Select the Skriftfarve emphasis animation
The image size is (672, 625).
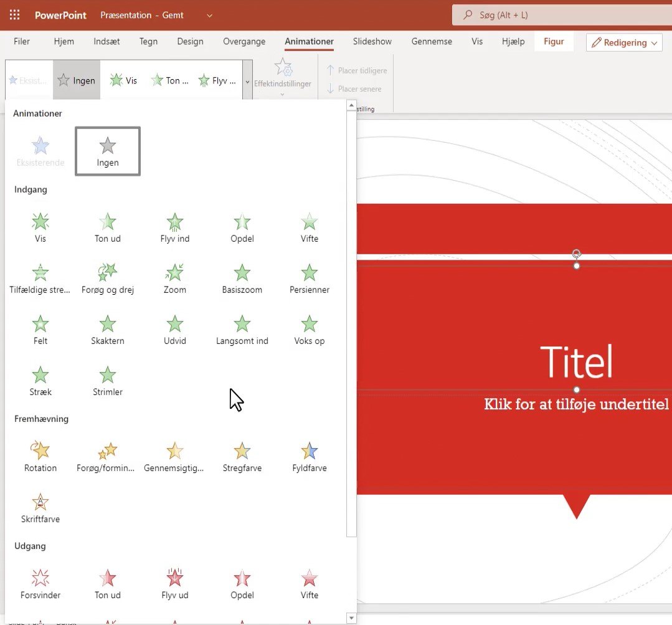pos(40,508)
